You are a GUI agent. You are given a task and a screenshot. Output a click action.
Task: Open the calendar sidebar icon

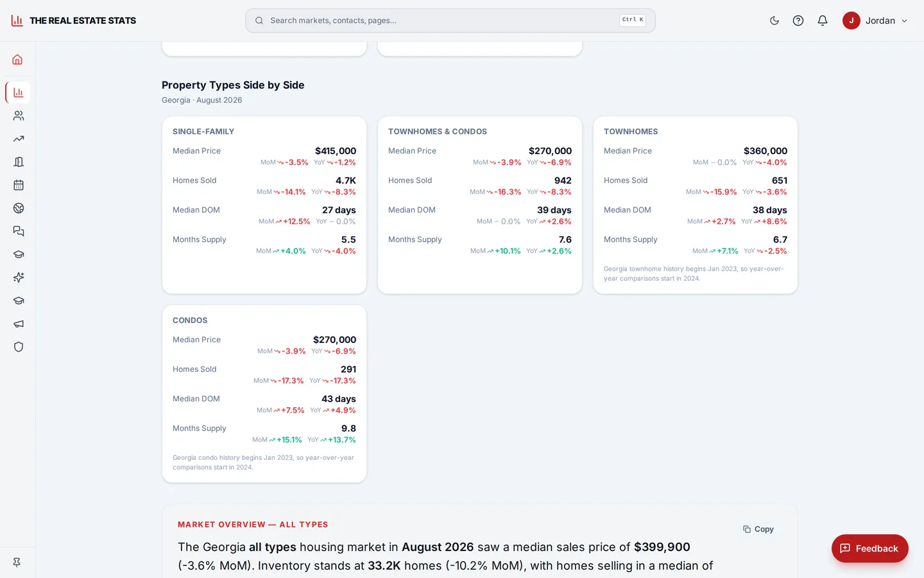pyautogui.click(x=18, y=185)
